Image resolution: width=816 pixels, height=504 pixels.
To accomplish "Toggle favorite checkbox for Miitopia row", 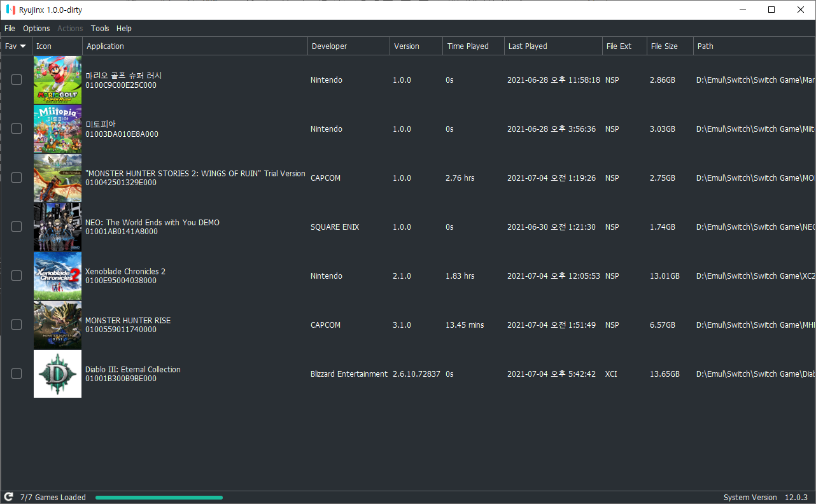I will (17, 129).
